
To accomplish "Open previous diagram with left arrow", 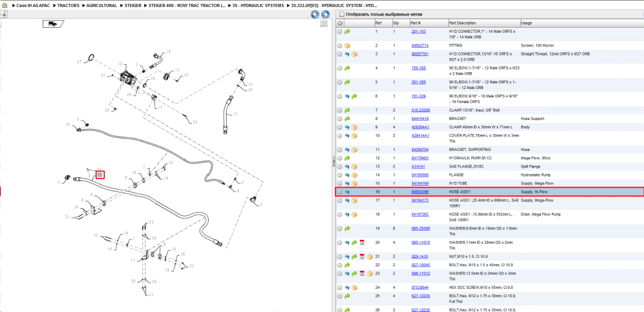I will (315, 14).
